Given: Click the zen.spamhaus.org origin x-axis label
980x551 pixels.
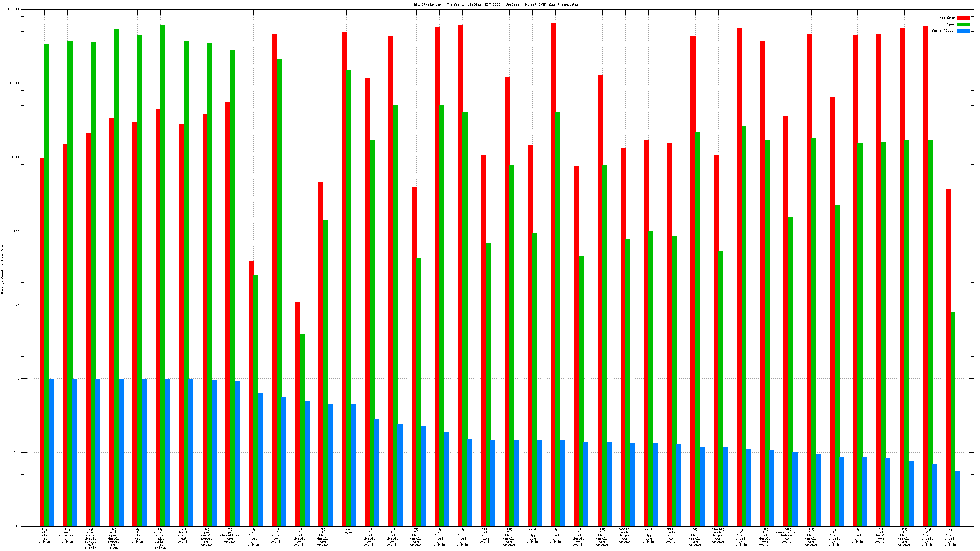Looking at the screenshot, I should tap(67, 535).
